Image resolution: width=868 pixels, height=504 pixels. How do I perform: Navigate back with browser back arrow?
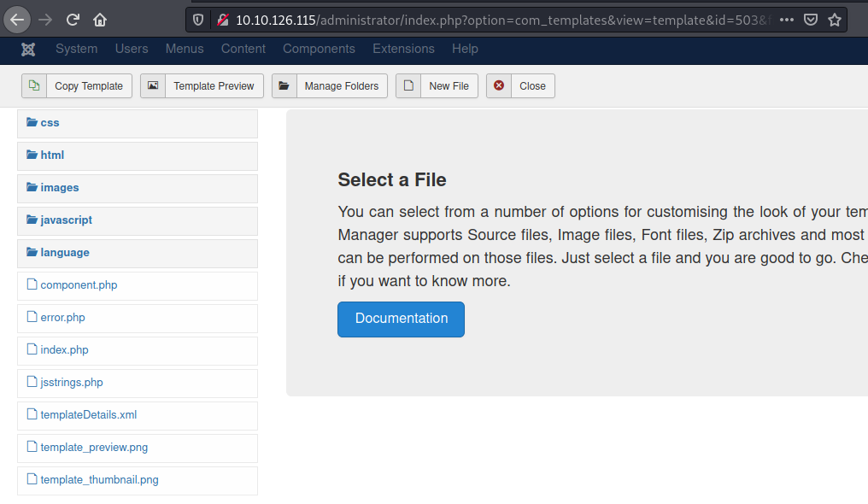tap(18, 19)
